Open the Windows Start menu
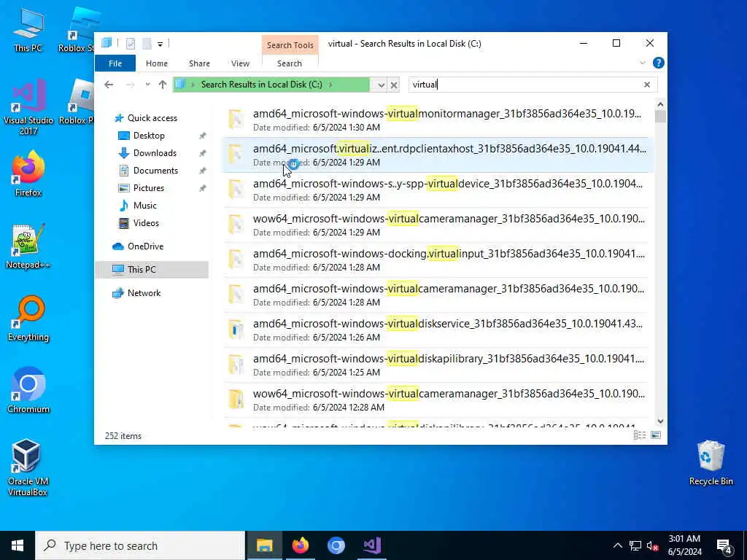 tap(18, 545)
